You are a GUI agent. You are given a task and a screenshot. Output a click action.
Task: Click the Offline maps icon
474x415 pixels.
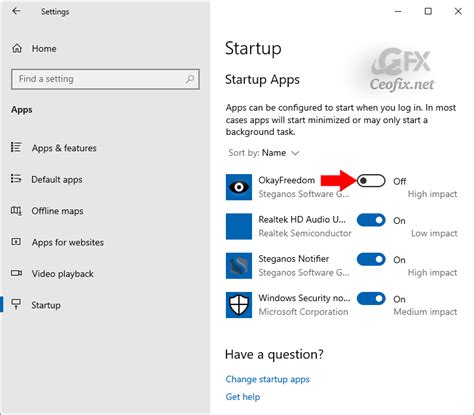click(x=16, y=210)
